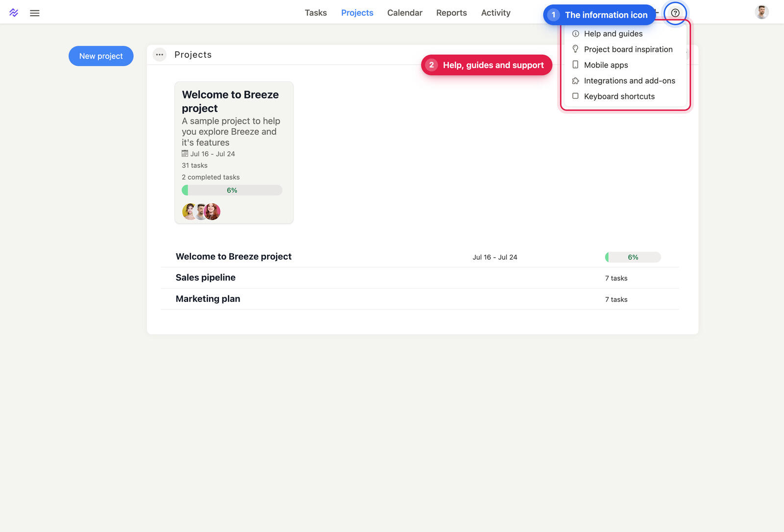Image resolution: width=784 pixels, height=532 pixels.
Task: Click the first member avatar on card
Action: click(x=189, y=212)
